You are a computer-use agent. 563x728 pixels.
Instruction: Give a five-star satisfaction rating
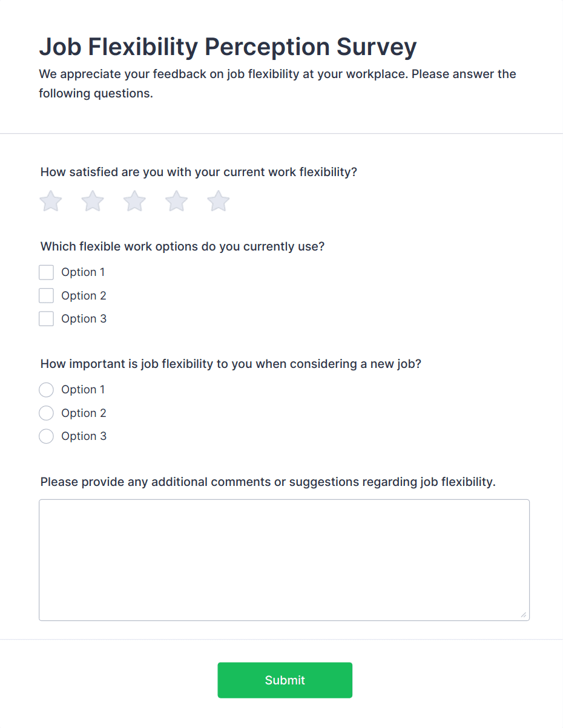pos(217,200)
